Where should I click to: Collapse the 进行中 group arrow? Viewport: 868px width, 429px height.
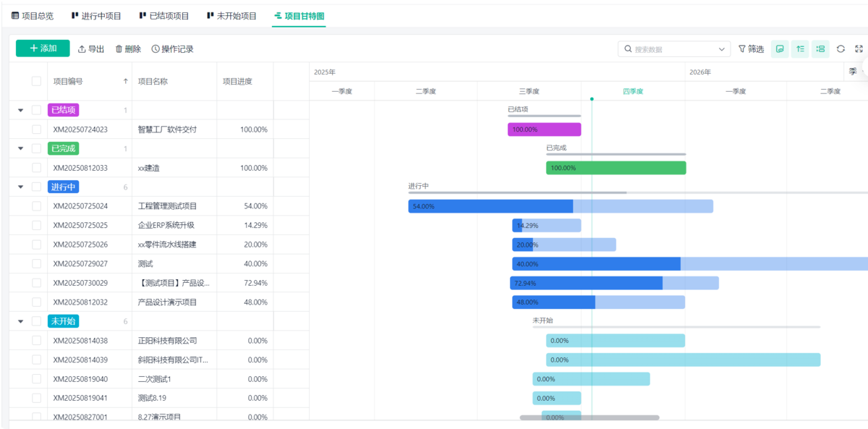click(x=20, y=187)
